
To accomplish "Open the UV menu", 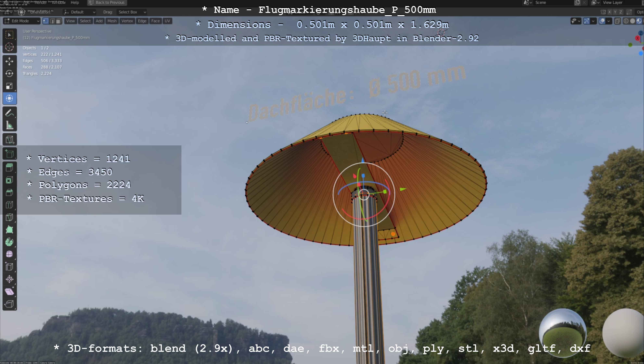I will (167, 21).
